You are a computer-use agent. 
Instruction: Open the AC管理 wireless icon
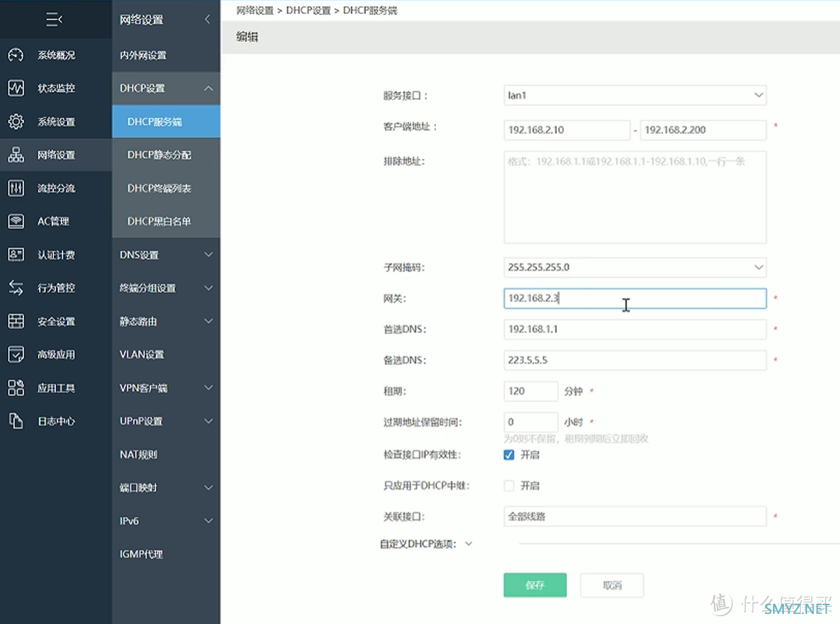16,222
